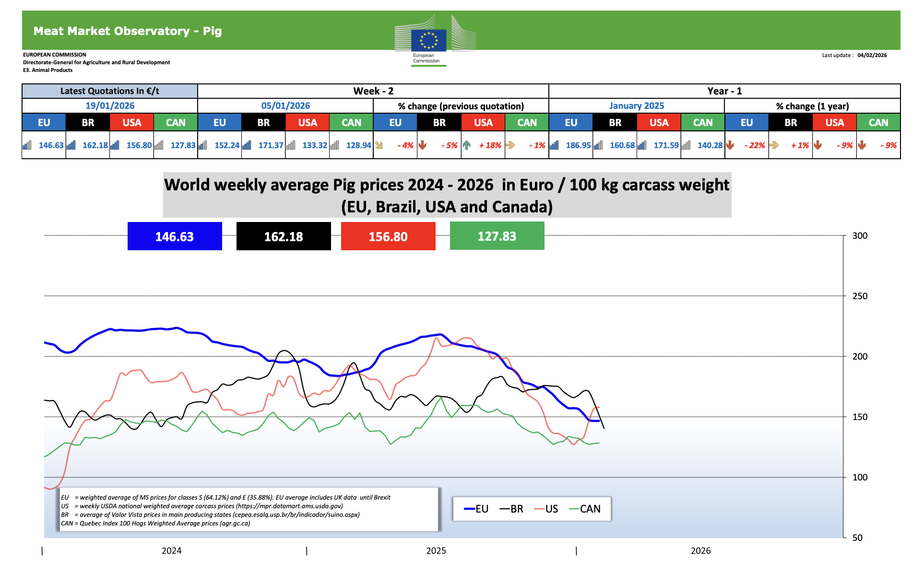Click the Latest Quotations In €/t header

click(110, 91)
